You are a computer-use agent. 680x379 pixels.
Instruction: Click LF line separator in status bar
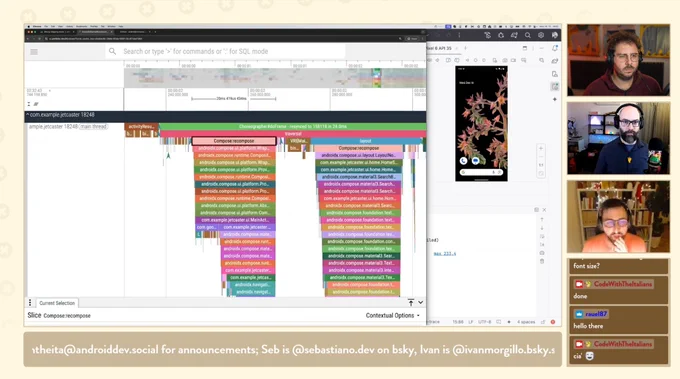click(x=471, y=322)
